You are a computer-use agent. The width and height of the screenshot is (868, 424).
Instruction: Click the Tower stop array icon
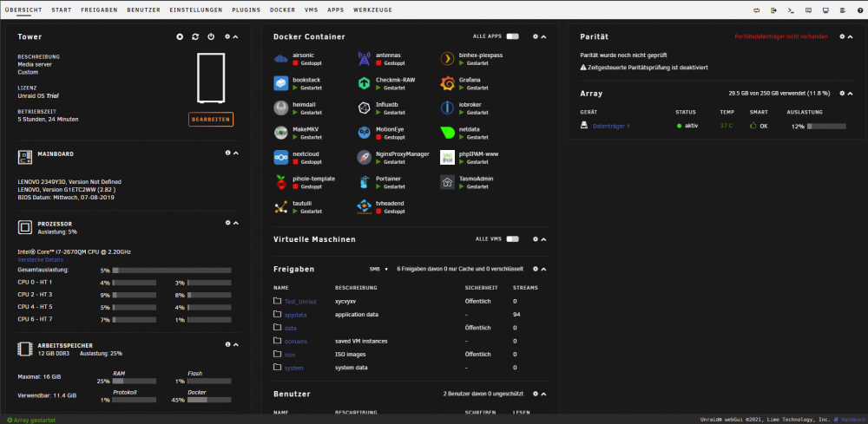click(180, 36)
